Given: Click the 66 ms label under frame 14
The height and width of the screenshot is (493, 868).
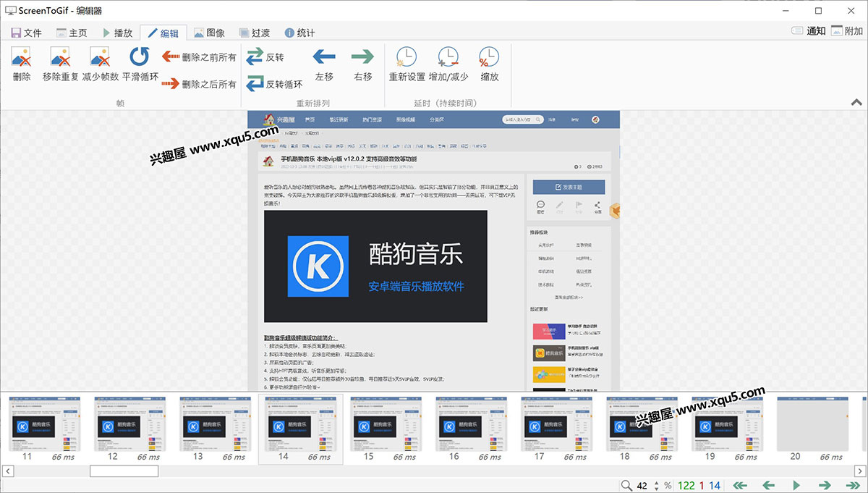Looking at the screenshot, I should pos(319,457).
